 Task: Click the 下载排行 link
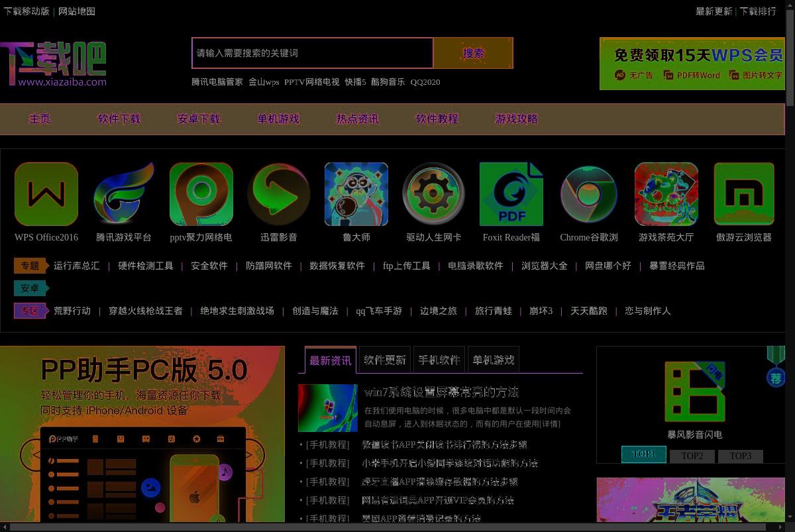pos(758,11)
